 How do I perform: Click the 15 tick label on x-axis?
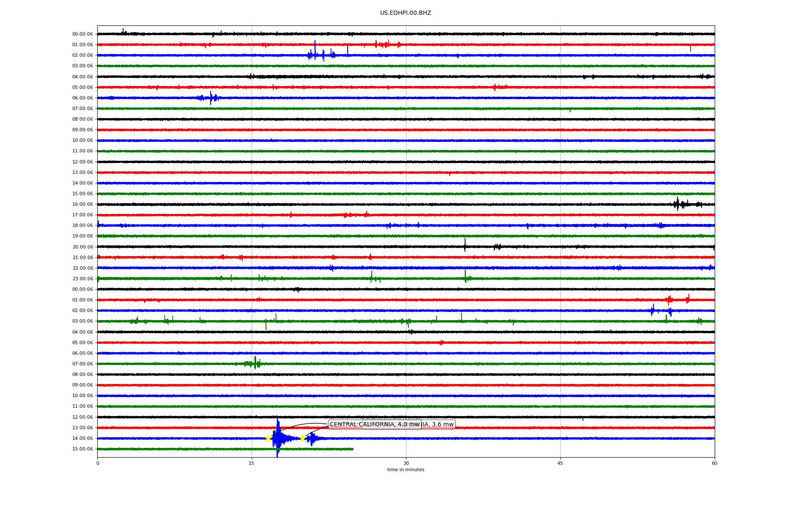(252, 463)
